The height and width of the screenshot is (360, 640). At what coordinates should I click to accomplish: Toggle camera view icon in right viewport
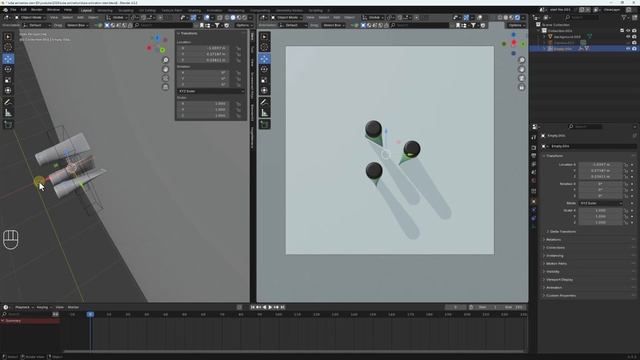click(x=521, y=78)
